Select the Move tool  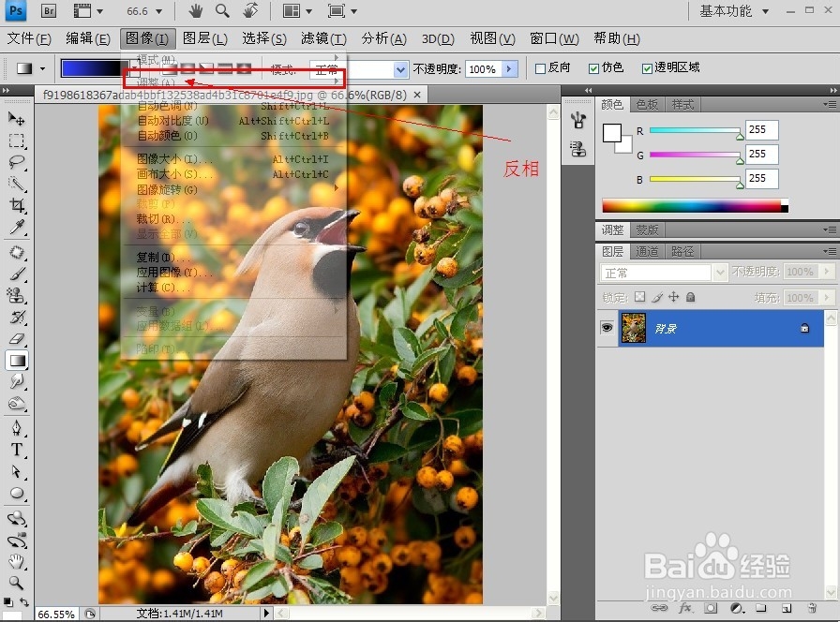17,118
